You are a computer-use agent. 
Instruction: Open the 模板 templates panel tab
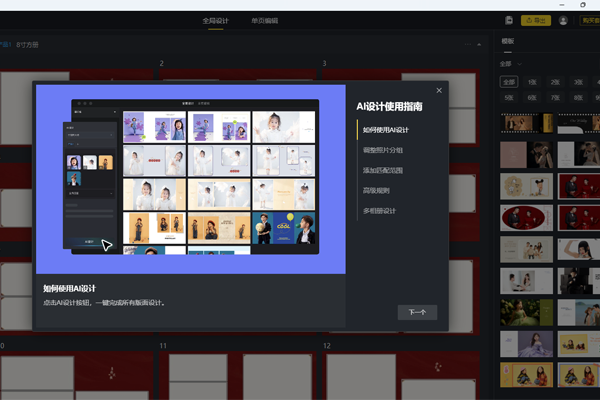[x=508, y=42]
